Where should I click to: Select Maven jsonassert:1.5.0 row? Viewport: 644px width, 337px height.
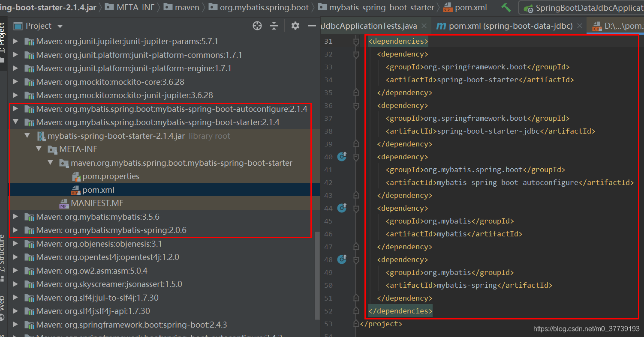point(164,284)
